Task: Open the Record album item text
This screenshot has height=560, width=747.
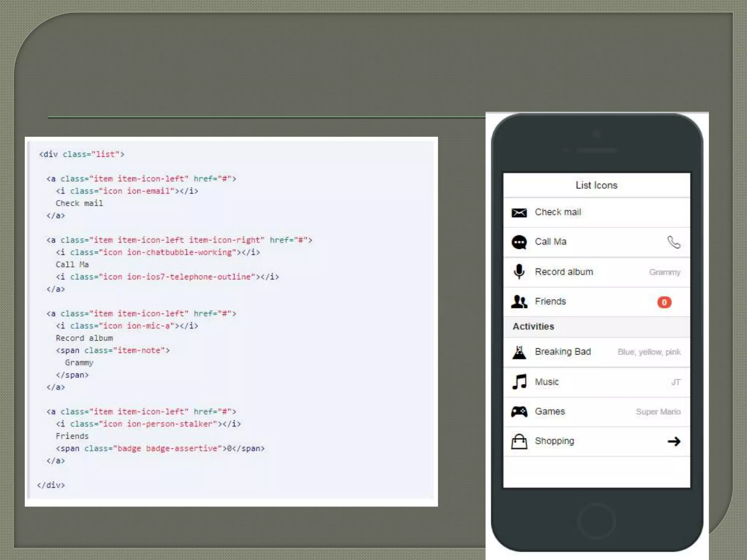Action: [564, 272]
